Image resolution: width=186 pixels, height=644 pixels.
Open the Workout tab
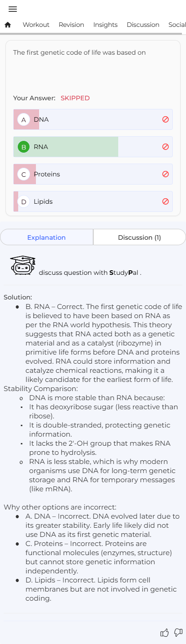coord(36,25)
